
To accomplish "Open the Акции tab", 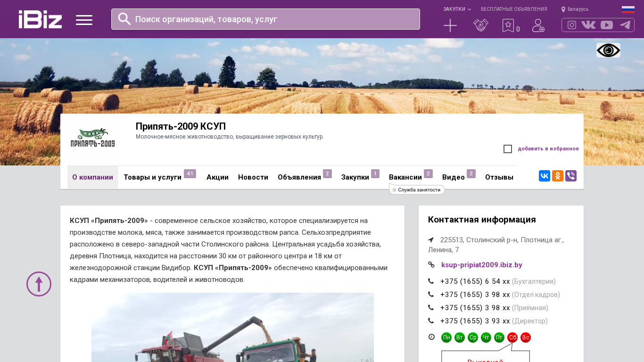I will [x=217, y=177].
